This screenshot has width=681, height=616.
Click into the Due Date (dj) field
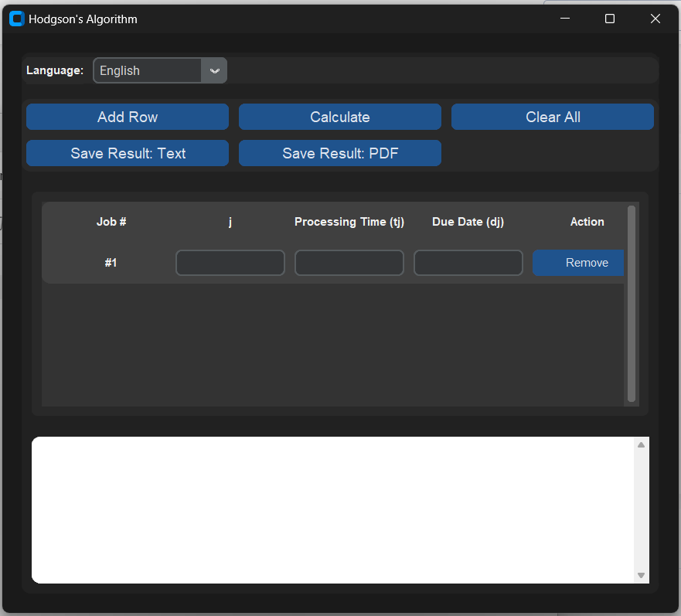pyautogui.click(x=468, y=263)
